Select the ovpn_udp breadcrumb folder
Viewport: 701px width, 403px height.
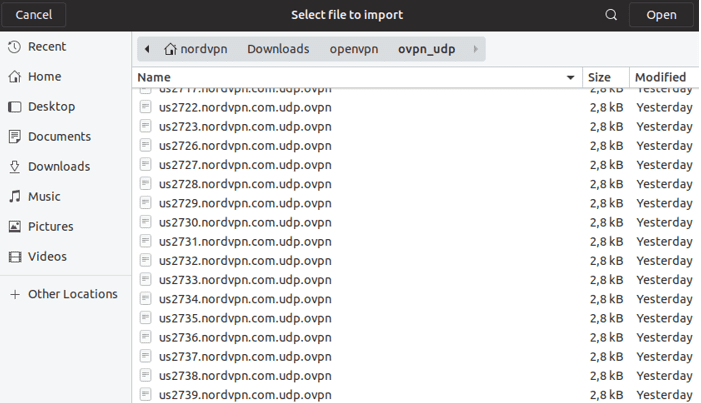427,49
